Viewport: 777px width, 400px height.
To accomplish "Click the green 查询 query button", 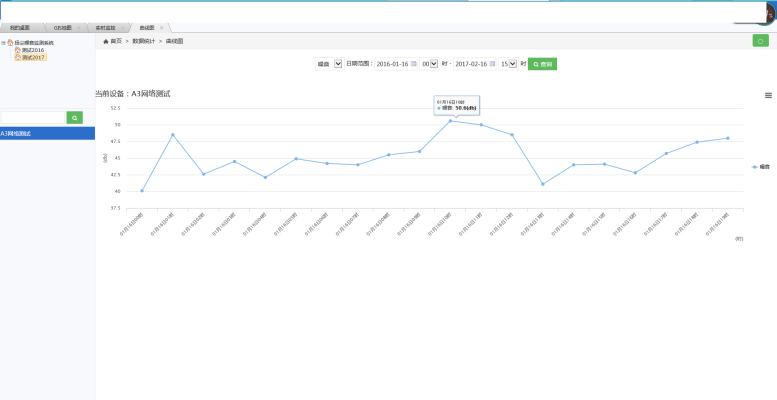I will click(x=541, y=64).
